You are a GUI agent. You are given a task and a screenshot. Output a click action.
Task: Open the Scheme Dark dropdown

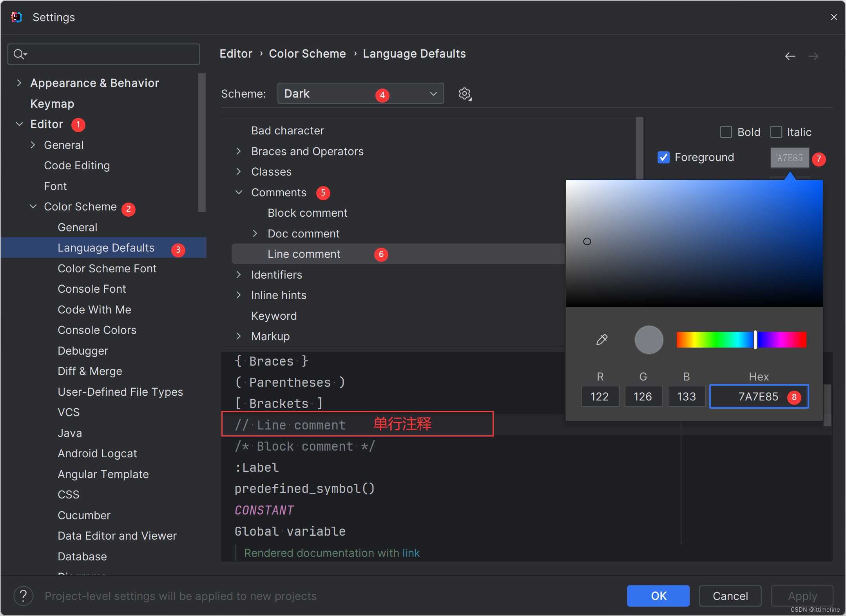(361, 94)
